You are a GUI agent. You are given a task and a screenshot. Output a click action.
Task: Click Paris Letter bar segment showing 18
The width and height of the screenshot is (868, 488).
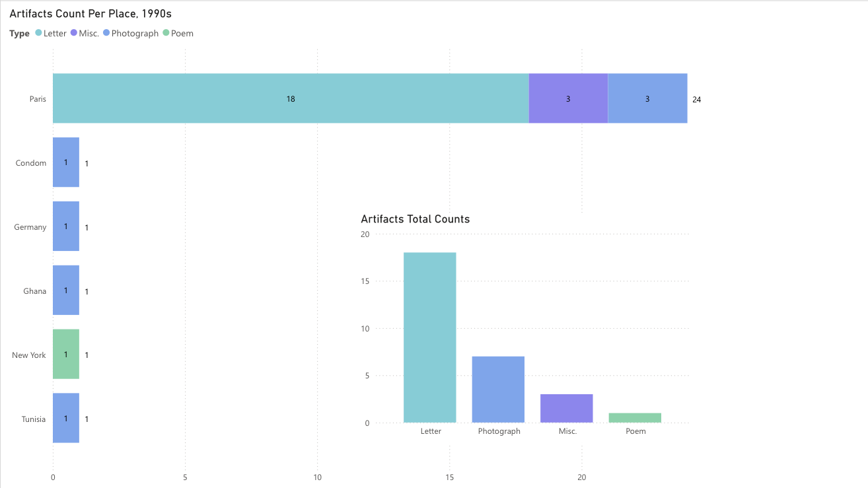tap(291, 98)
